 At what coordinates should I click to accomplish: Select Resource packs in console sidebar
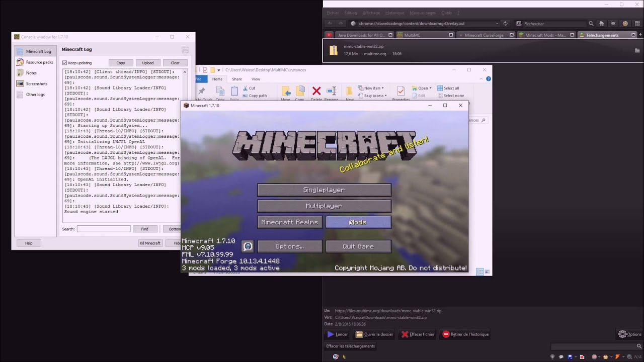tap(34, 62)
